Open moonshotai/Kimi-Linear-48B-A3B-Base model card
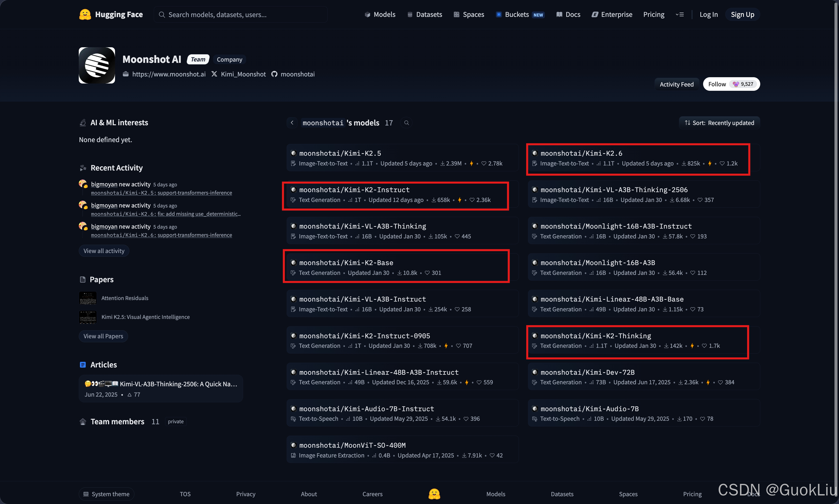Screen dimensions: 839x504 (x=644, y=304)
